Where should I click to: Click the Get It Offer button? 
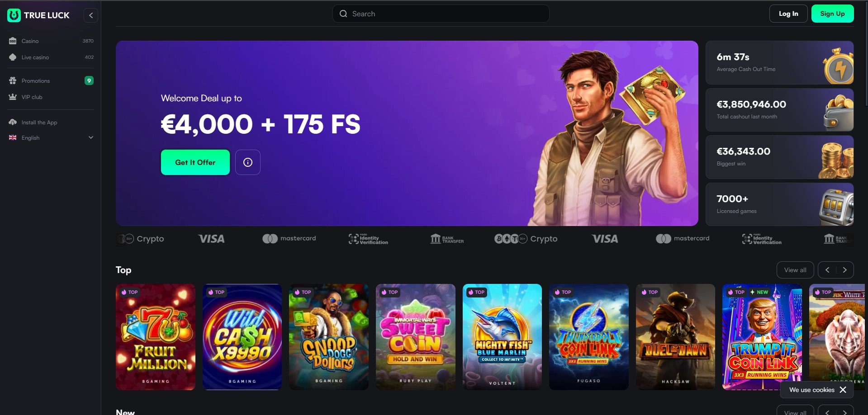coord(195,162)
